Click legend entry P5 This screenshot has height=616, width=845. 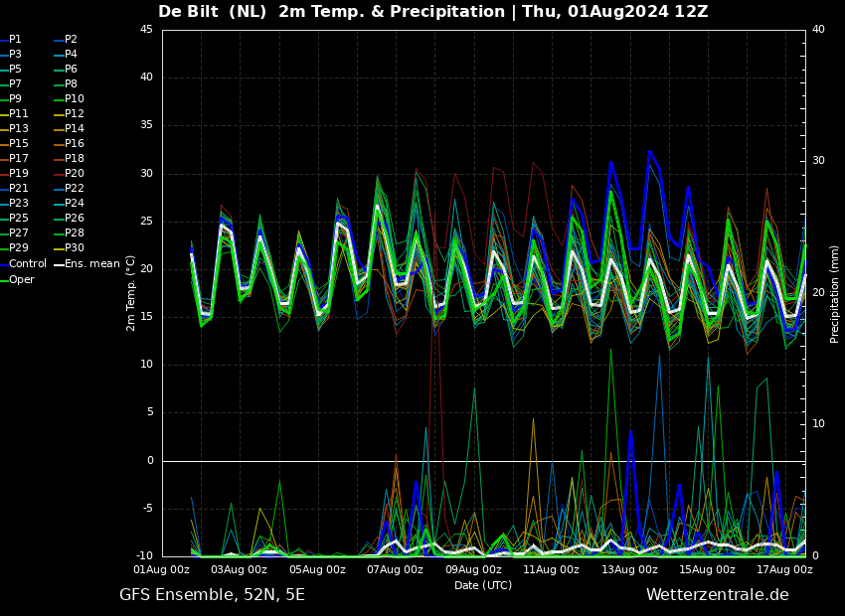pos(15,69)
